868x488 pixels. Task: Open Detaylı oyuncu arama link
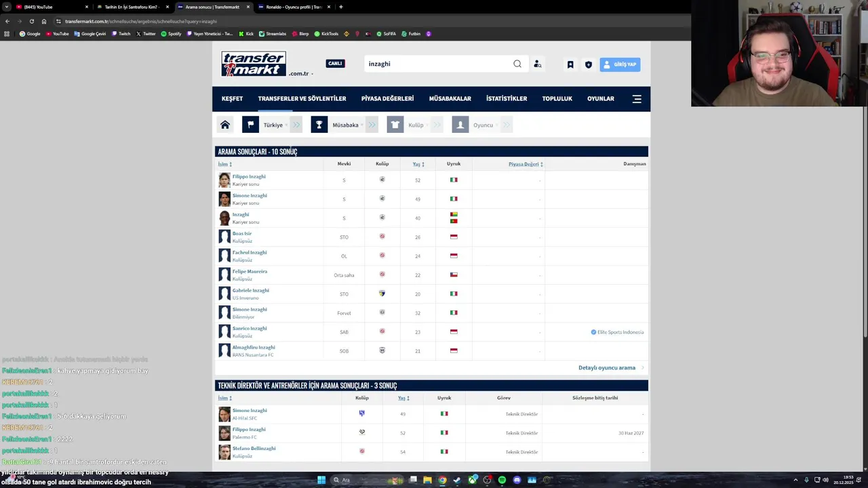(x=607, y=367)
